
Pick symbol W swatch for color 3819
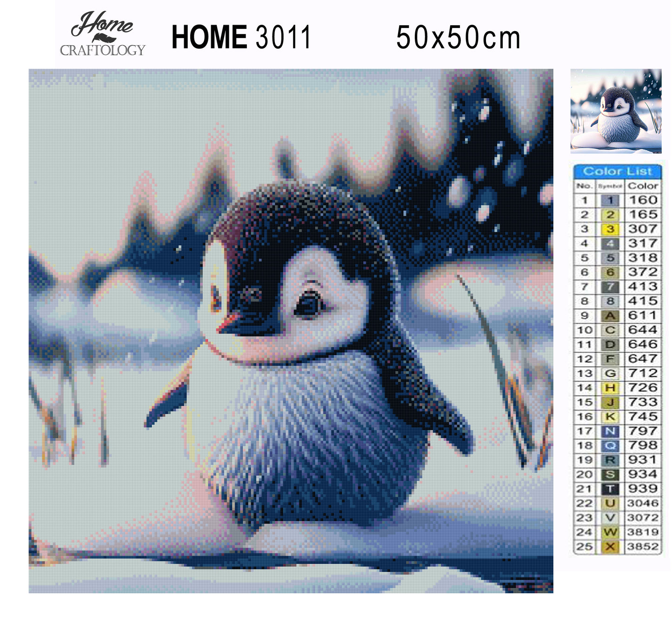[610, 532]
